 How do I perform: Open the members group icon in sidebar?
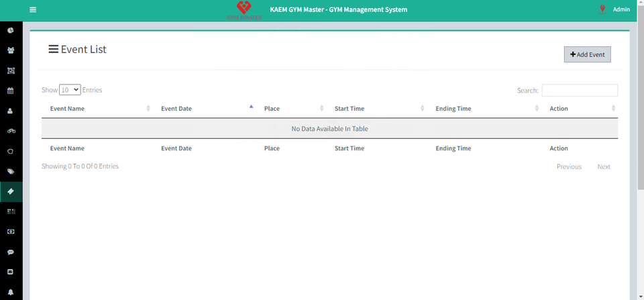click(x=11, y=50)
